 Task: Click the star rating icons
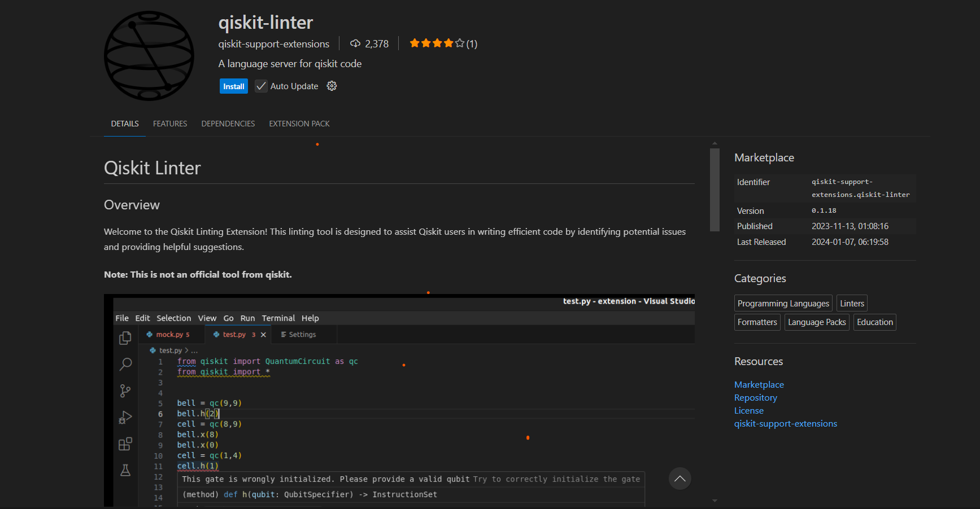[x=437, y=43]
